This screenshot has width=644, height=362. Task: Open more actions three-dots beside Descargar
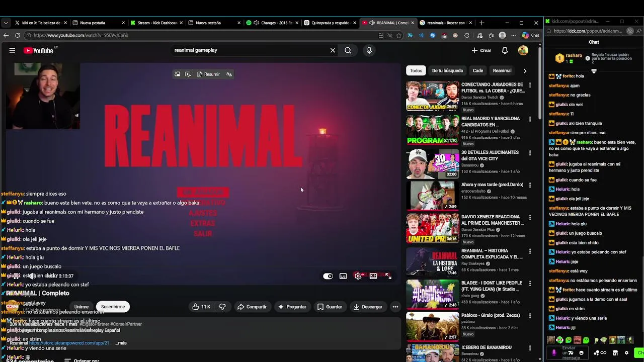[x=395, y=307]
